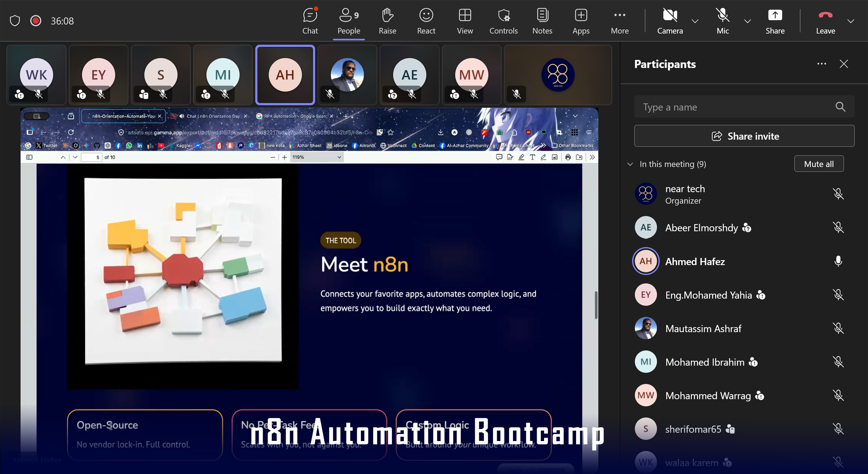Mute Abeer Elmorshdy's microphone icon
This screenshot has width=868, height=474.
point(838,228)
